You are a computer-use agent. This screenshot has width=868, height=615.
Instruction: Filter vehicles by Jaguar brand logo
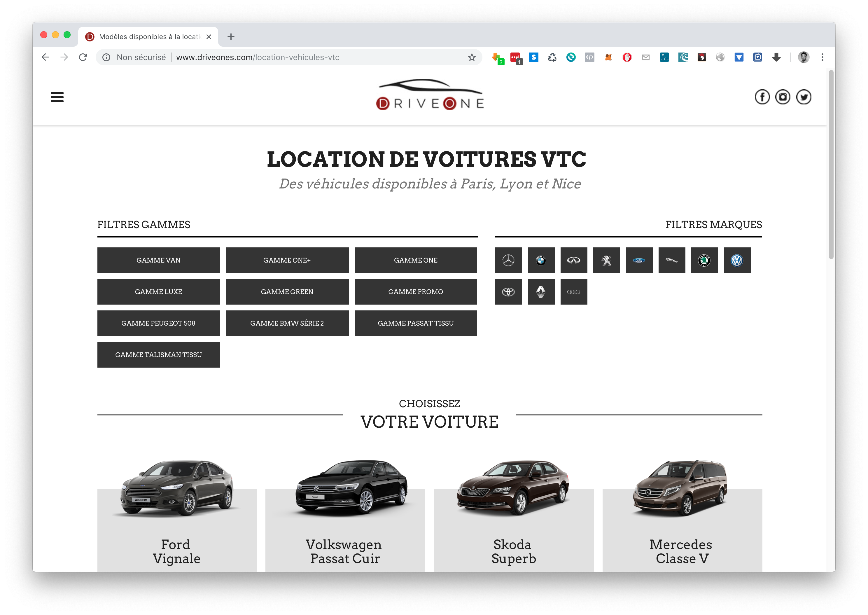pos(671,260)
